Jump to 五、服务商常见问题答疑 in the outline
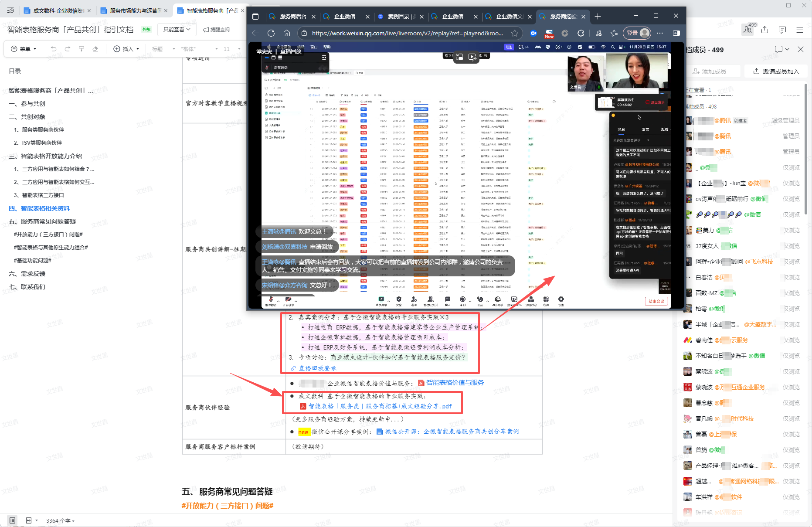This screenshot has height=527, width=812. point(42,221)
